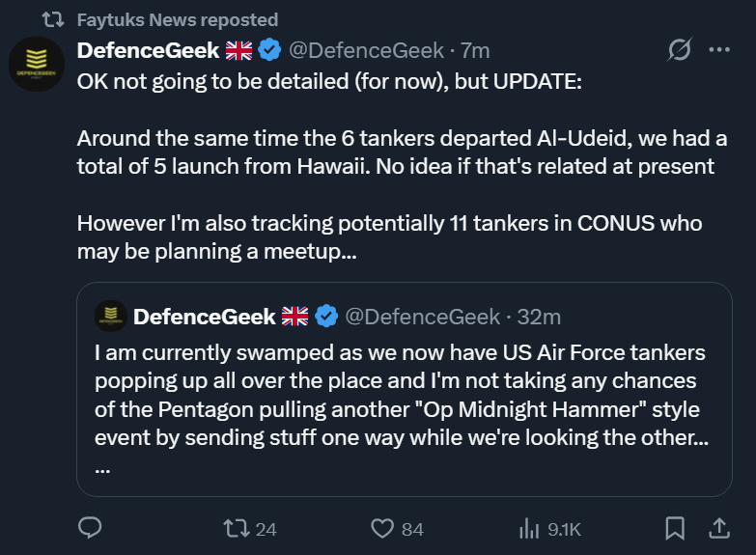Image resolution: width=756 pixels, height=555 pixels.
Task: View analytics showing 9.1K views
Action: click(529, 528)
